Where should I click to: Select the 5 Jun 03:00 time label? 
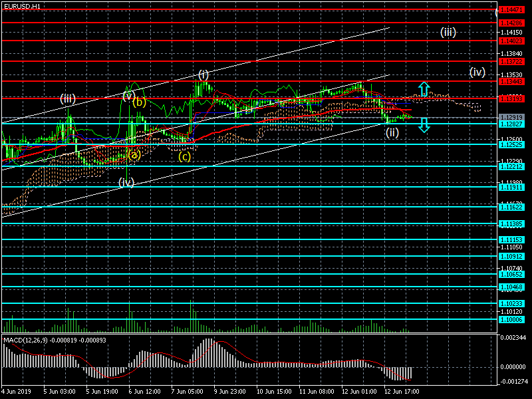tap(60, 392)
